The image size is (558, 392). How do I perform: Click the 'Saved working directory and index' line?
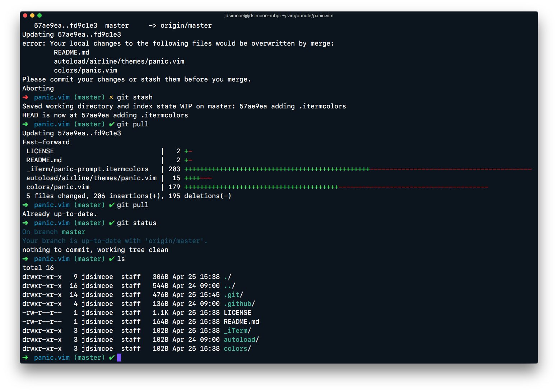coord(184,106)
